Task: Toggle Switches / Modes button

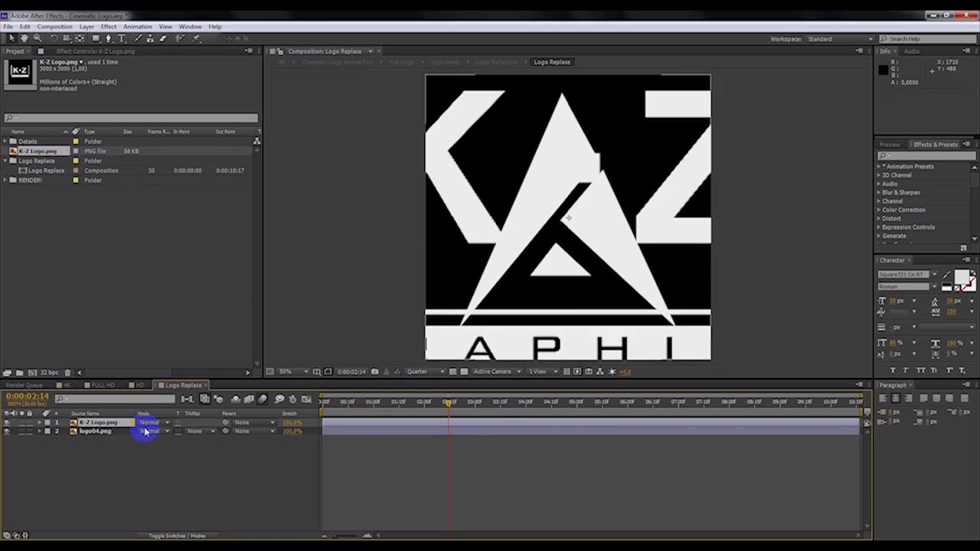Action: (x=177, y=536)
